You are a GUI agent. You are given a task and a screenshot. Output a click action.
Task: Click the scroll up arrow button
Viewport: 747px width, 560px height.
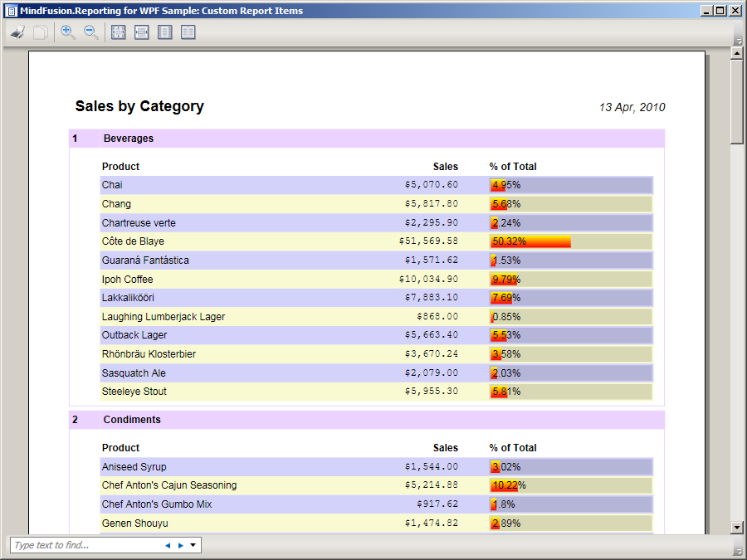tap(736, 53)
